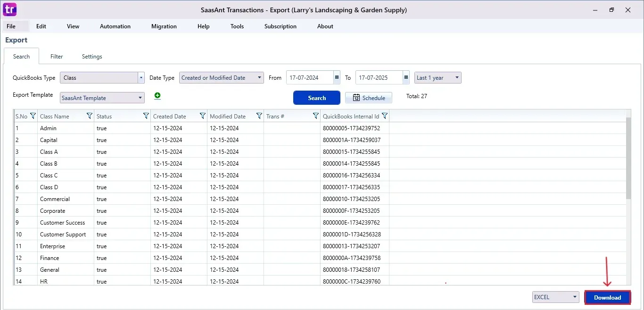
Task: Click the Status column filter icon
Action: click(146, 116)
